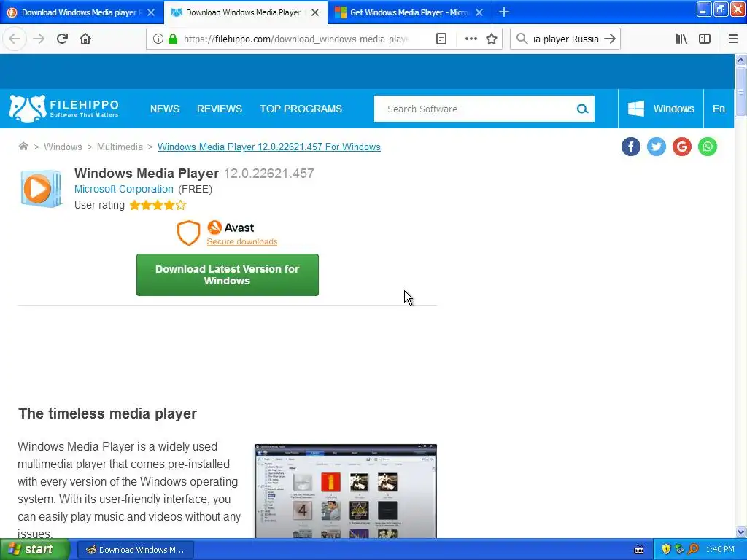Click the user rating stars
747x560 pixels.
(x=158, y=205)
